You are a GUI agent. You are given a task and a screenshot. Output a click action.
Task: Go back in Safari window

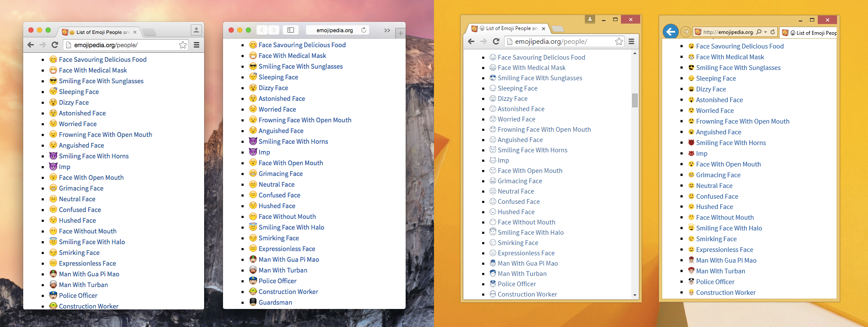pos(262,30)
